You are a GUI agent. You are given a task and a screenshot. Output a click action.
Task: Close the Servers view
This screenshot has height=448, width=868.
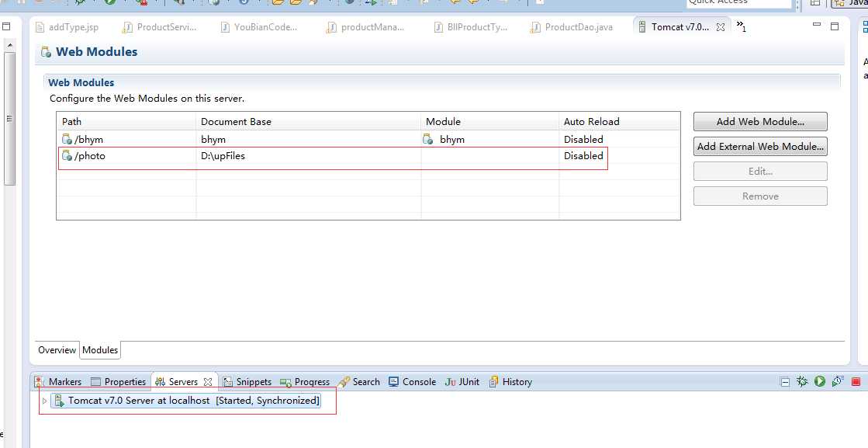(x=208, y=382)
